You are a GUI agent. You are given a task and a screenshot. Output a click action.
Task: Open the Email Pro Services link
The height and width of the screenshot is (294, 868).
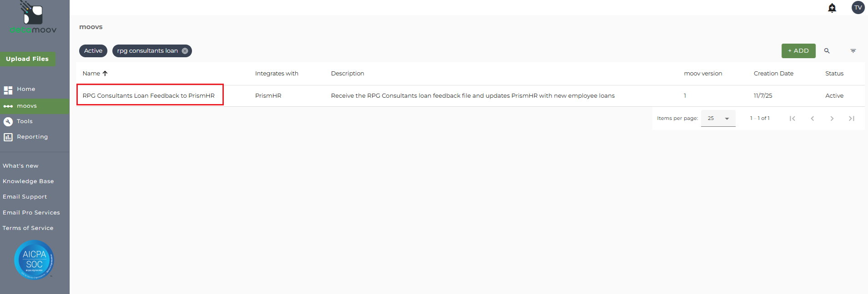click(31, 213)
